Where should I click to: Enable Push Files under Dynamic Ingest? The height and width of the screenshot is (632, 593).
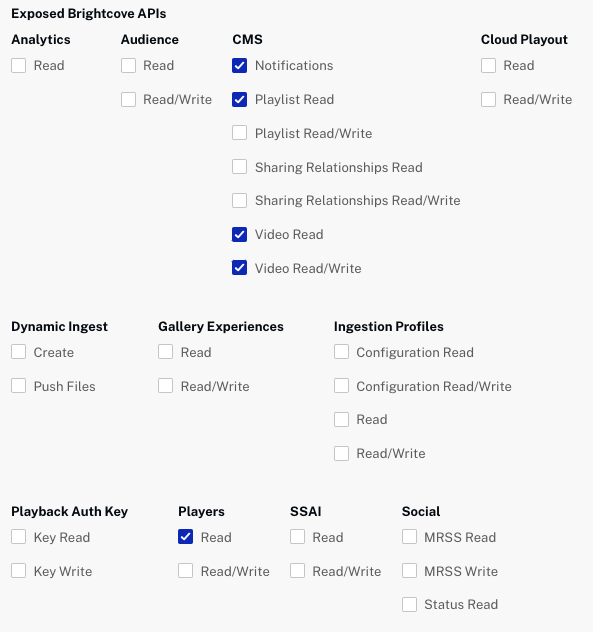point(19,386)
